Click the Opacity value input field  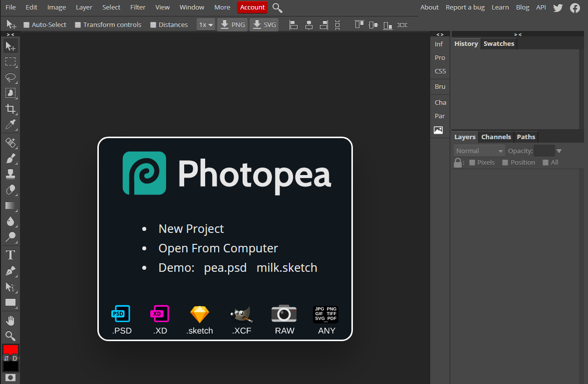[x=544, y=151]
